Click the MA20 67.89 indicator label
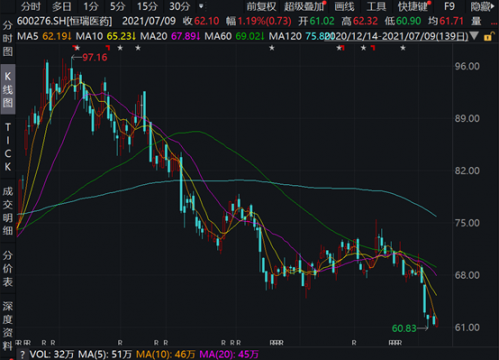 (170, 36)
